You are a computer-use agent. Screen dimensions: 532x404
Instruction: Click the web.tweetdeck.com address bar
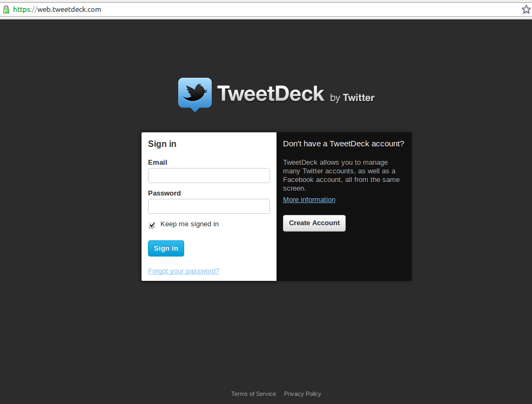(x=265, y=10)
